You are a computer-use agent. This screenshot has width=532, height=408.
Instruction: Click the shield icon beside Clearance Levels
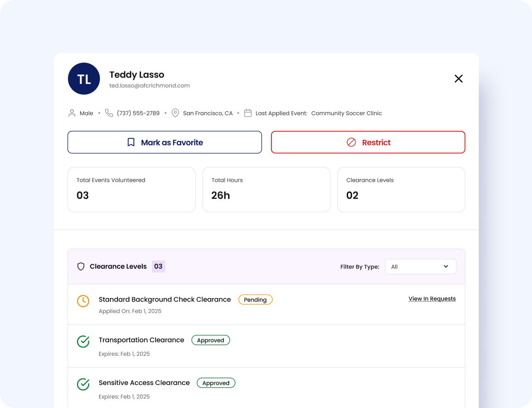(81, 267)
